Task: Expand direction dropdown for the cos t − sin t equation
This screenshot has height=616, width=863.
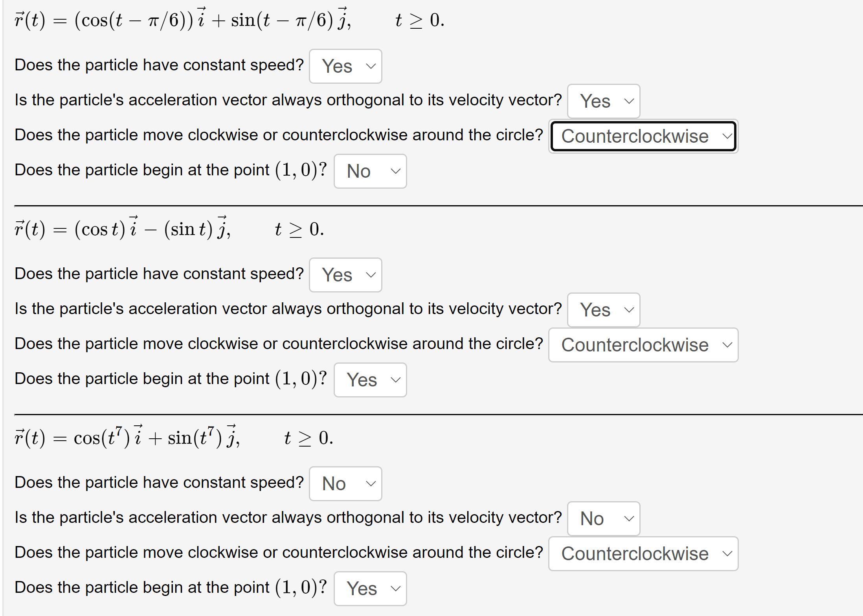Action: point(643,345)
